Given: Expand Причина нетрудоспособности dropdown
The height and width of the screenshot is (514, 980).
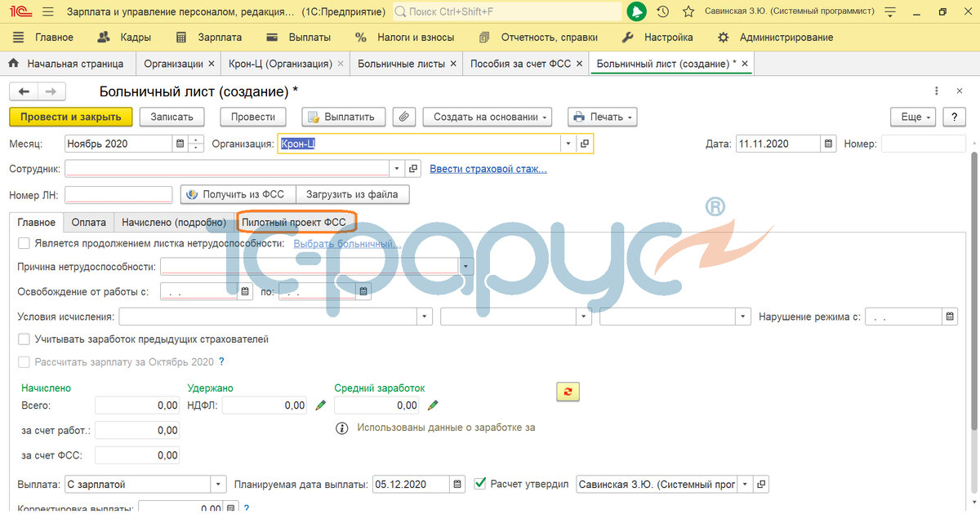Looking at the screenshot, I should [466, 267].
